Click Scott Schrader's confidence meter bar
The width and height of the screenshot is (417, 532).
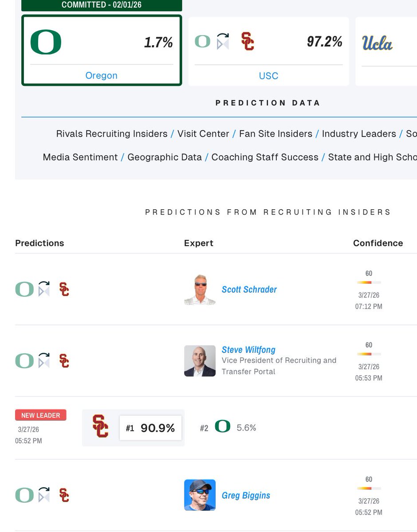[x=369, y=282]
